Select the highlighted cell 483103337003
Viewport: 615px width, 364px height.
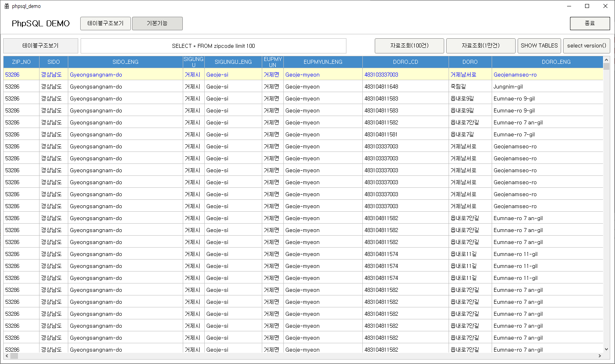tap(405, 75)
